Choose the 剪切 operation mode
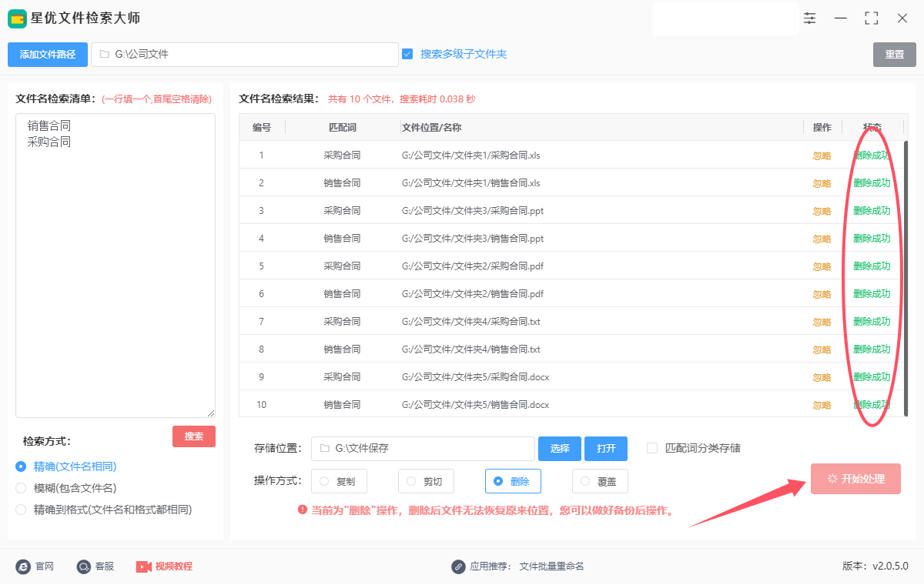924x585 pixels. (426, 481)
